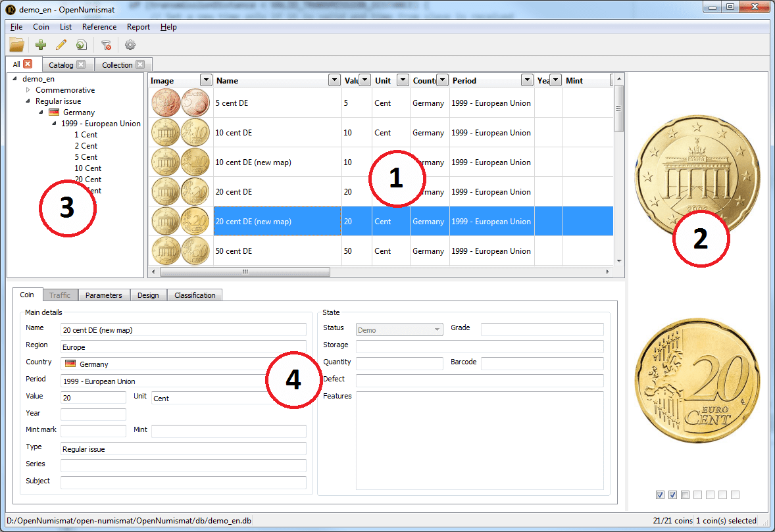Click the large reverse 20 Euro Cent image
The width and height of the screenshot is (775, 532).
tap(697, 380)
